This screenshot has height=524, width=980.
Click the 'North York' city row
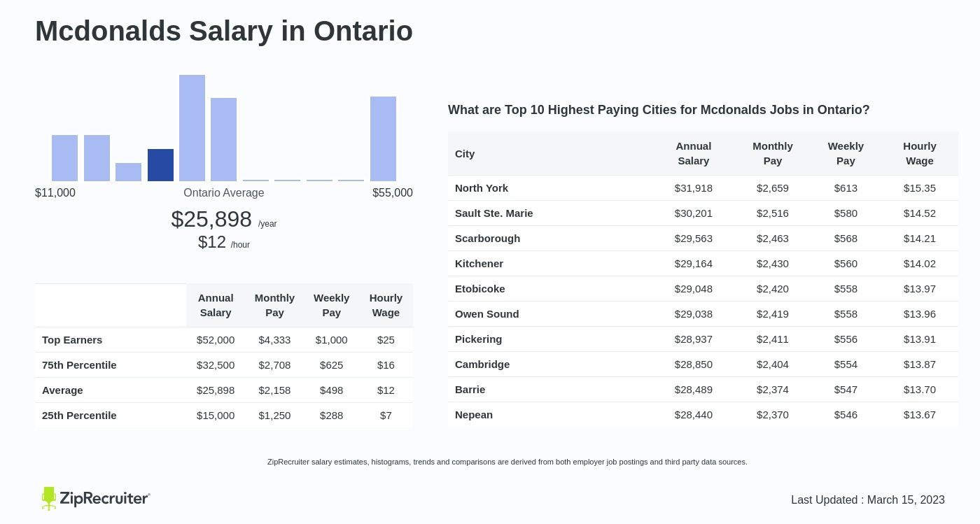[703, 188]
